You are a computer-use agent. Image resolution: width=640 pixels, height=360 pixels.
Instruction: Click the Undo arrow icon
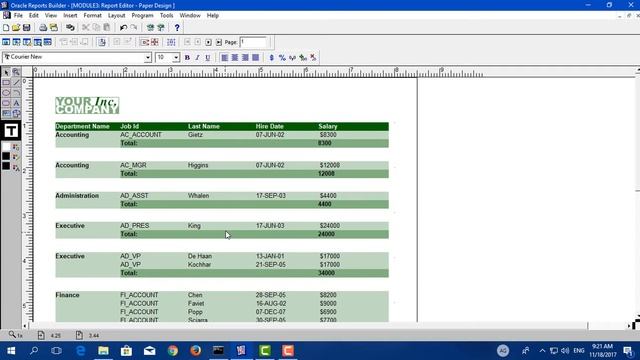123,28
